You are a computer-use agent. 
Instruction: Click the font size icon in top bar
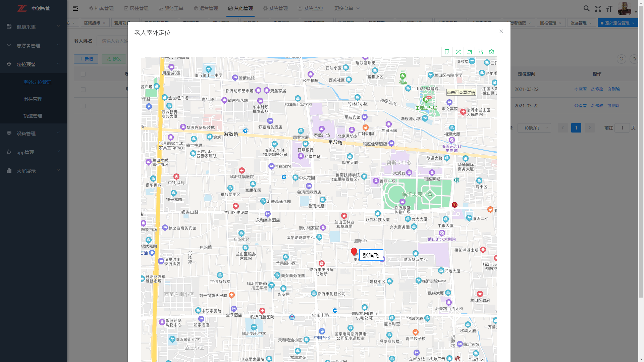point(609,9)
